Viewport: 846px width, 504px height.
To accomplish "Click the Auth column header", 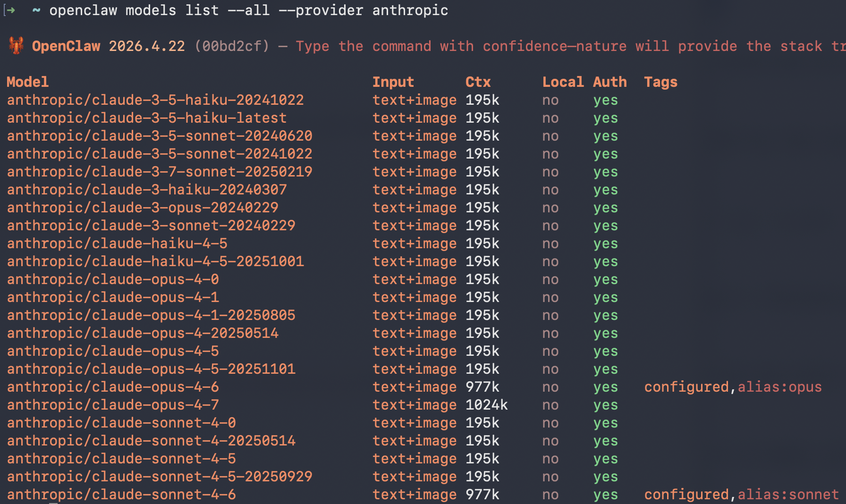I will 610,82.
